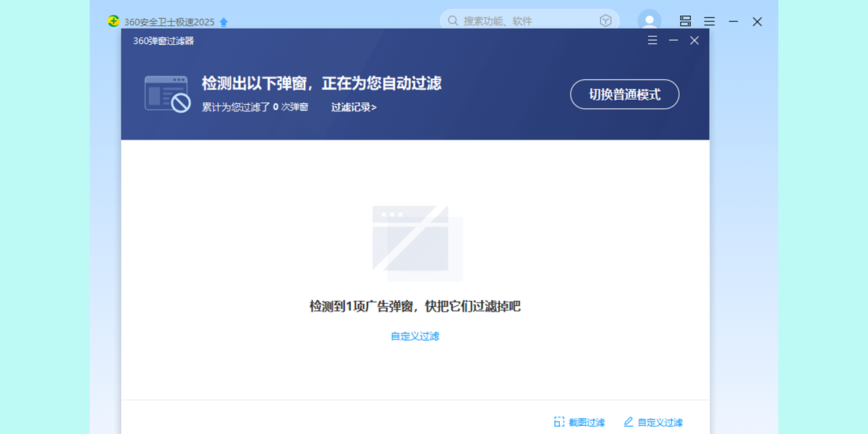Image resolution: width=868 pixels, height=434 pixels.
Task: Minimize the main 360安全卫士 window
Action: [733, 22]
